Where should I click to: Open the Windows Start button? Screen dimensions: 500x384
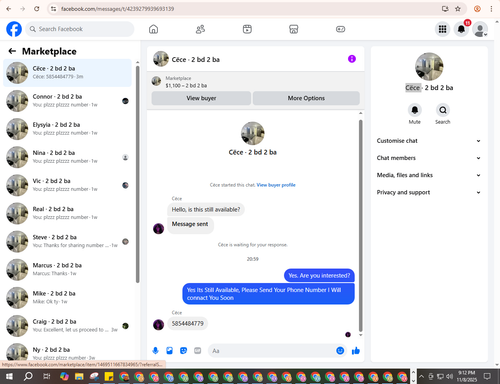tap(9, 377)
